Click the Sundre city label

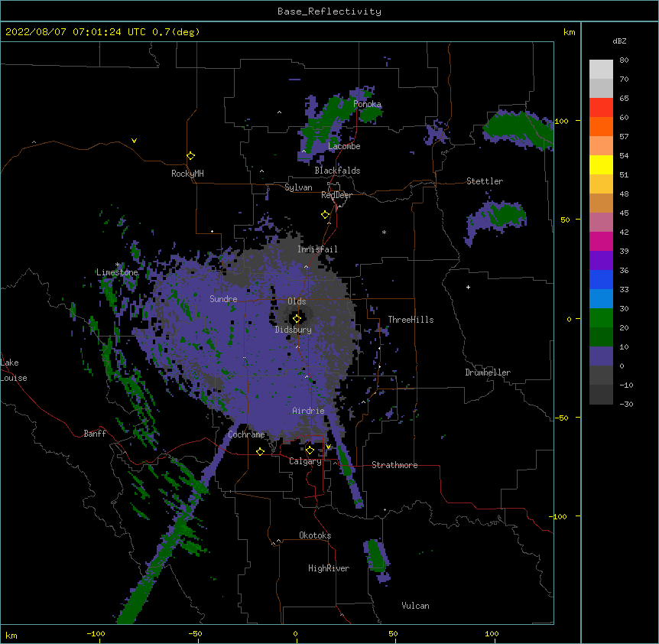(x=223, y=299)
